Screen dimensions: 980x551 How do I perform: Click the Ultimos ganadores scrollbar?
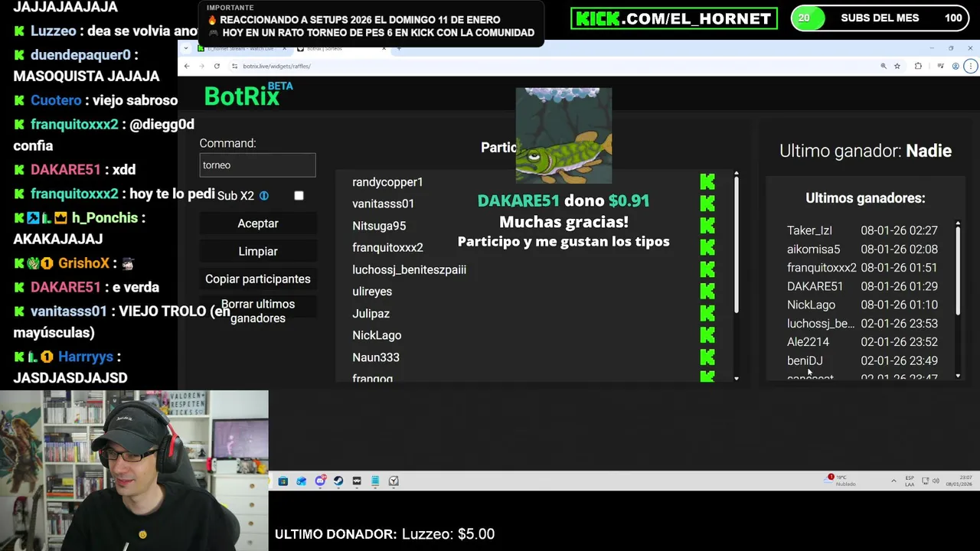tap(958, 269)
